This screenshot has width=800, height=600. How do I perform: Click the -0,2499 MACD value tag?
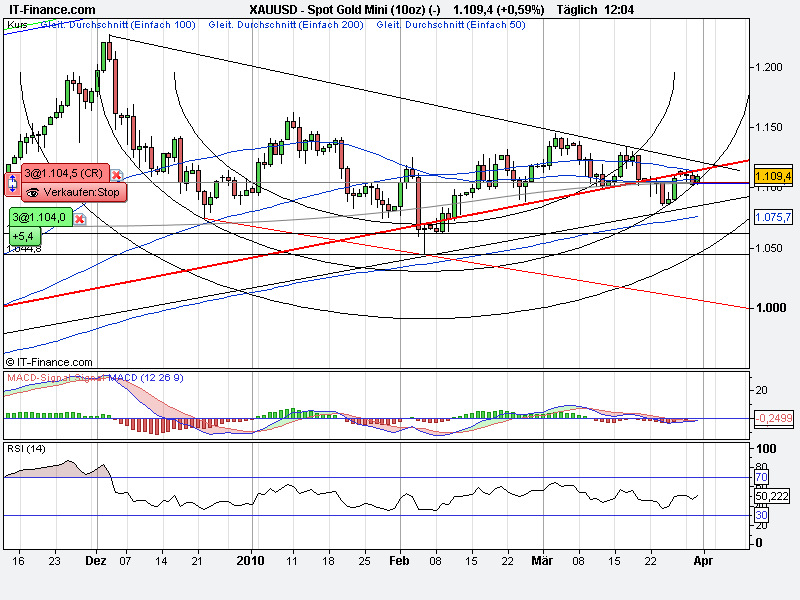click(774, 418)
